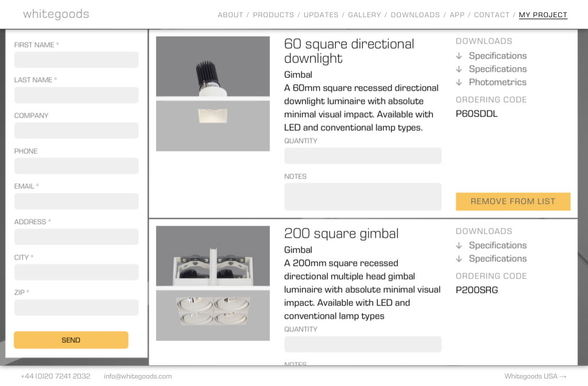This screenshot has width=588, height=386.
Task: Click the "200 square gimbal" title
Action: click(341, 233)
